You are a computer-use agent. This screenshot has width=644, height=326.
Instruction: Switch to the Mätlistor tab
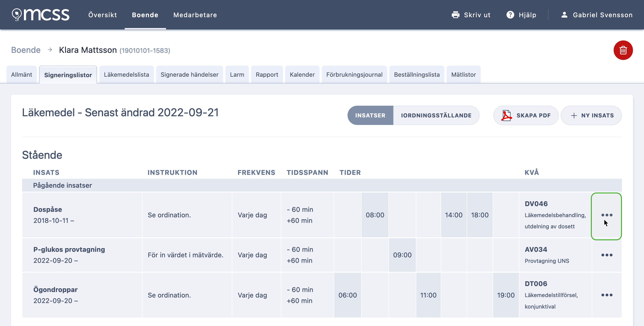pos(463,75)
